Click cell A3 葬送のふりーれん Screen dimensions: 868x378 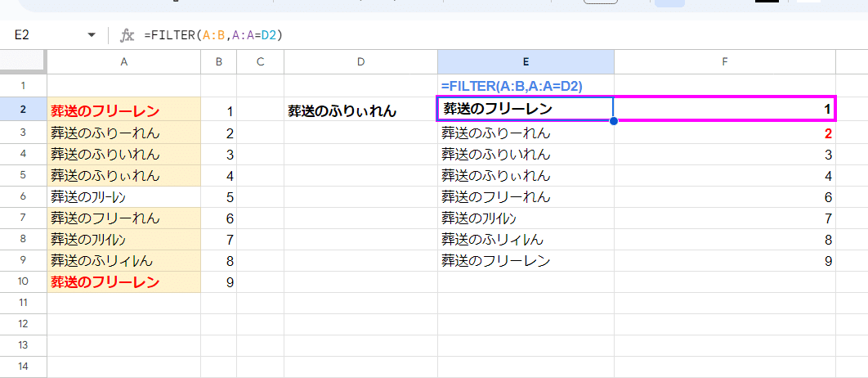point(124,133)
